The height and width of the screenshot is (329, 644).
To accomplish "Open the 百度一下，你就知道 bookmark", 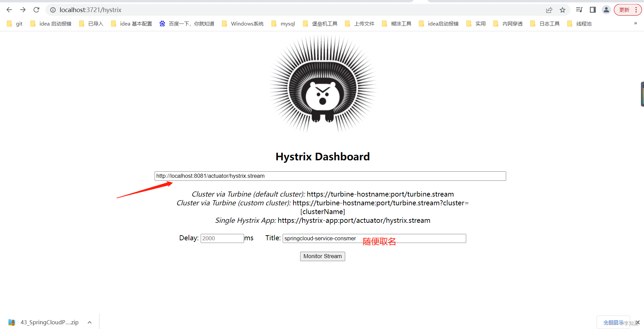I will click(x=187, y=24).
